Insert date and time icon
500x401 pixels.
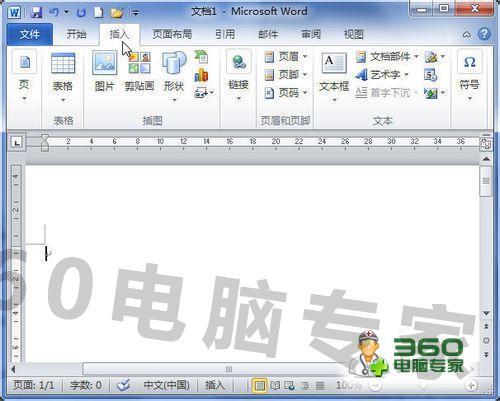pyautogui.click(x=431, y=75)
